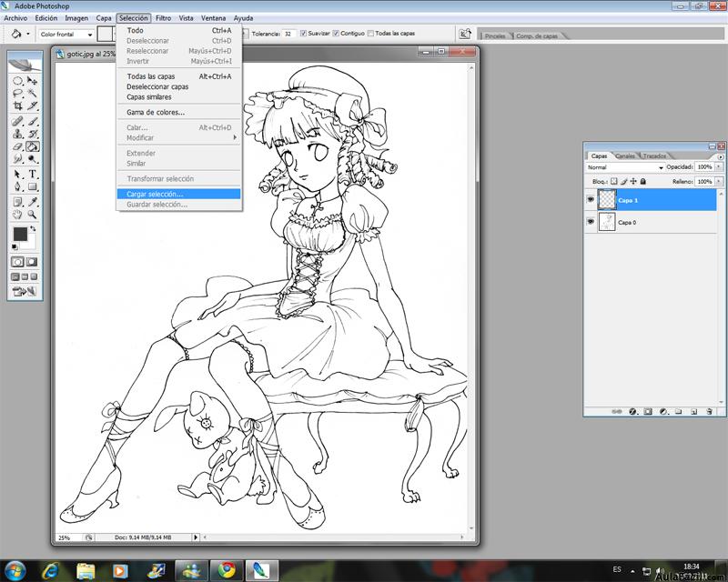728x582 pixels.
Task: Click the foreground color swatch
Action: click(x=19, y=234)
